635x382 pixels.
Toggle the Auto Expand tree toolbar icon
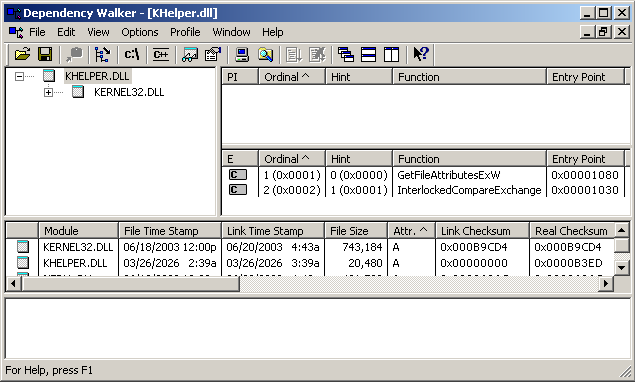tap(102, 54)
